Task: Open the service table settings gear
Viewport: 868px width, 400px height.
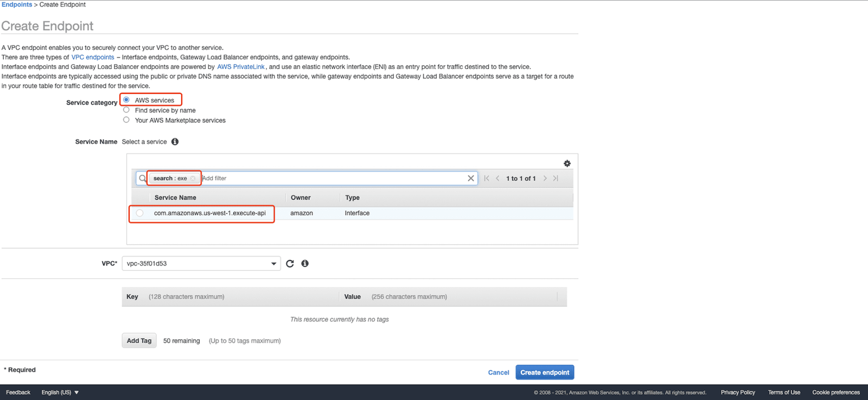Action: (567, 163)
